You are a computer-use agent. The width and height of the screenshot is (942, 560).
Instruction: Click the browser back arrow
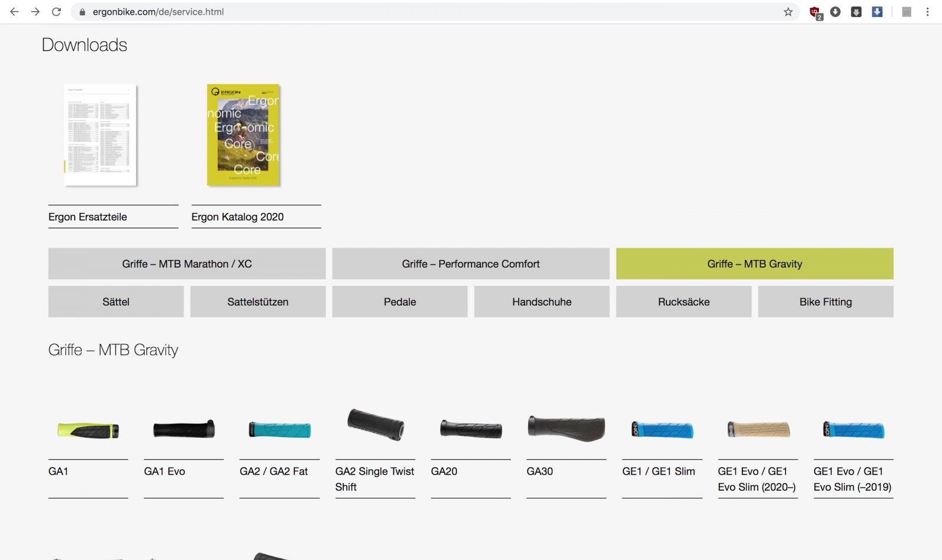click(x=14, y=12)
